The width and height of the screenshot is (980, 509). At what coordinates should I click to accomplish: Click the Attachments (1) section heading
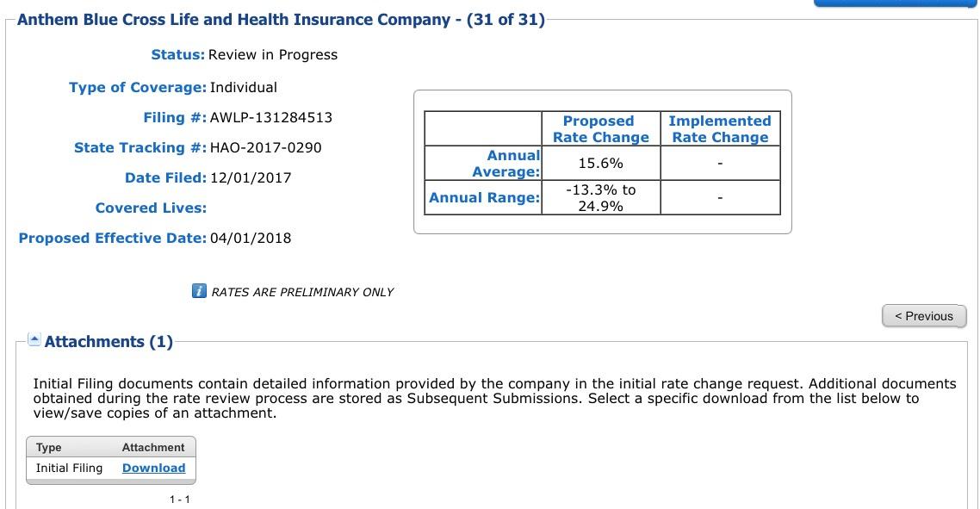[x=109, y=342]
